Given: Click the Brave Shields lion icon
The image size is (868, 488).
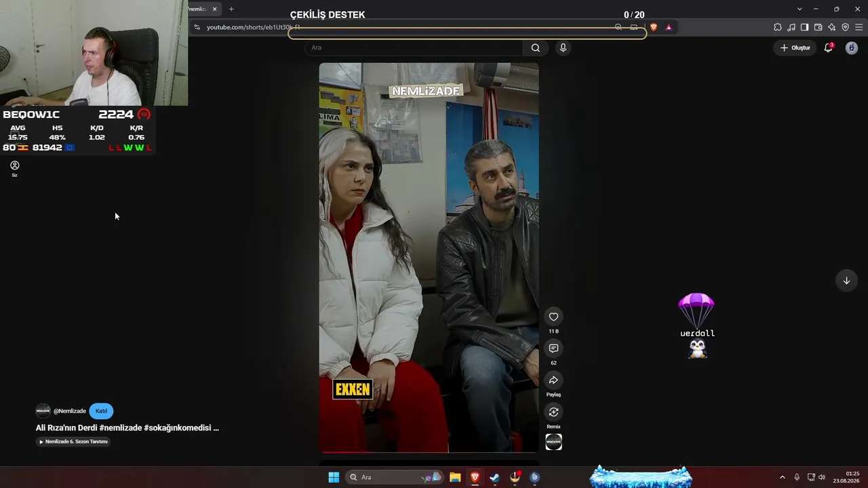Looking at the screenshot, I should point(654,27).
